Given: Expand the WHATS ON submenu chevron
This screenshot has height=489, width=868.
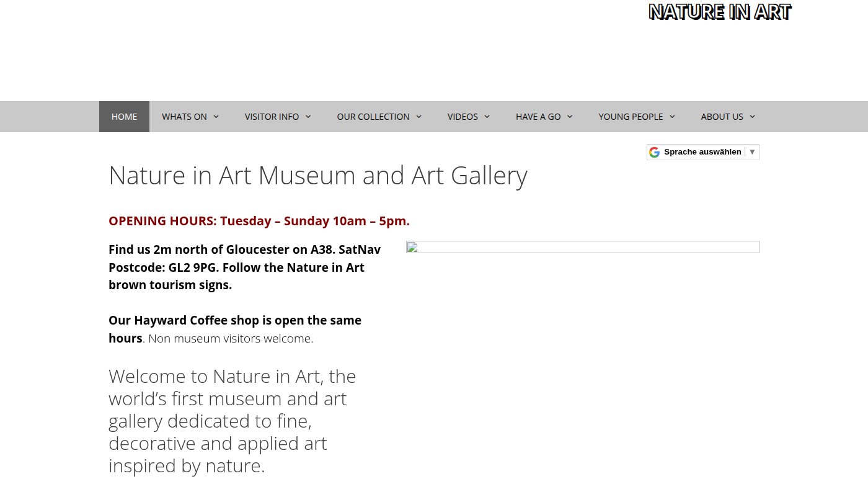Looking at the screenshot, I should tap(216, 117).
